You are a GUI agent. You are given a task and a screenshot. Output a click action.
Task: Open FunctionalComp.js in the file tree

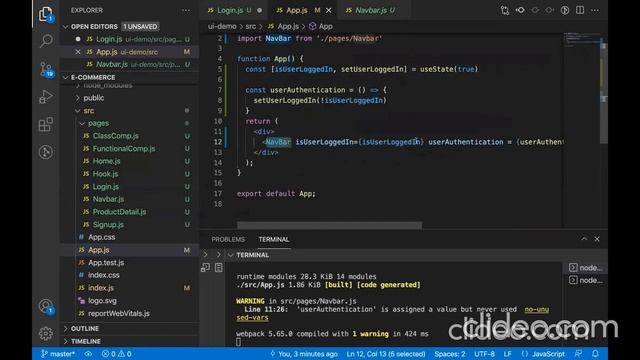point(124,149)
